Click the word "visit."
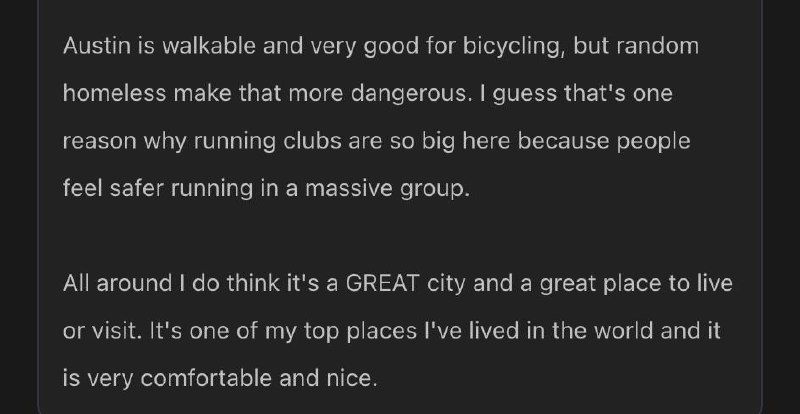This screenshot has width=800, height=414. point(114,331)
